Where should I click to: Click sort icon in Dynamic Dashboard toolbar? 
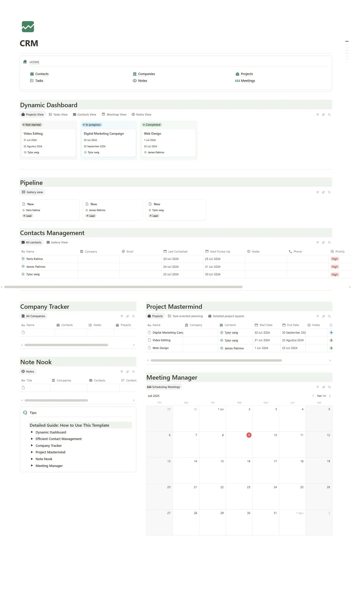pos(323,115)
